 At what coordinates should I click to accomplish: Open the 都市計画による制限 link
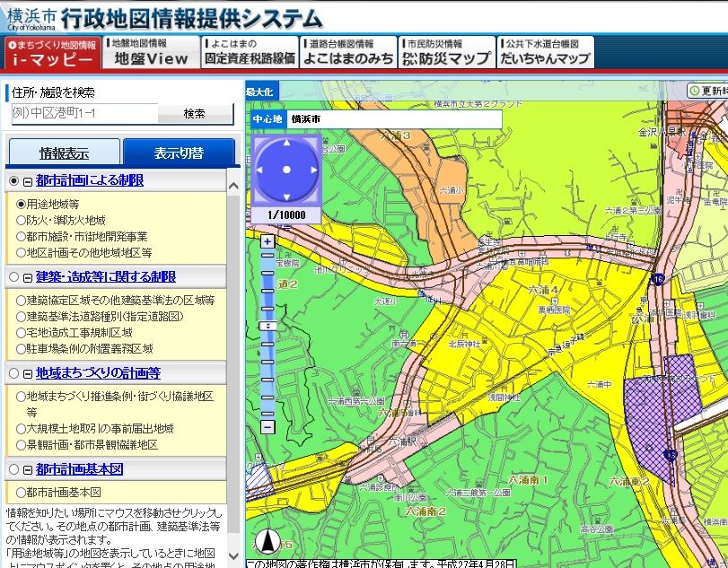pyautogui.click(x=90, y=180)
